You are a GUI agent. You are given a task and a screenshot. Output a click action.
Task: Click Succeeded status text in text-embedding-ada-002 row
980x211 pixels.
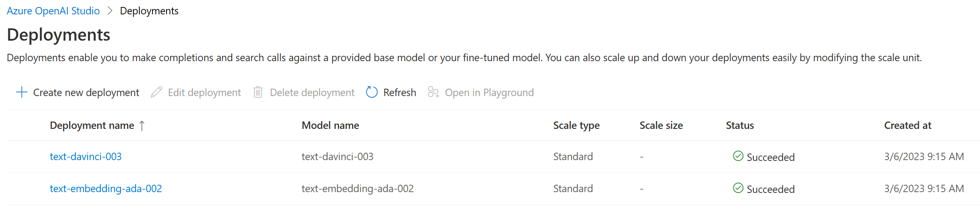pos(771,189)
